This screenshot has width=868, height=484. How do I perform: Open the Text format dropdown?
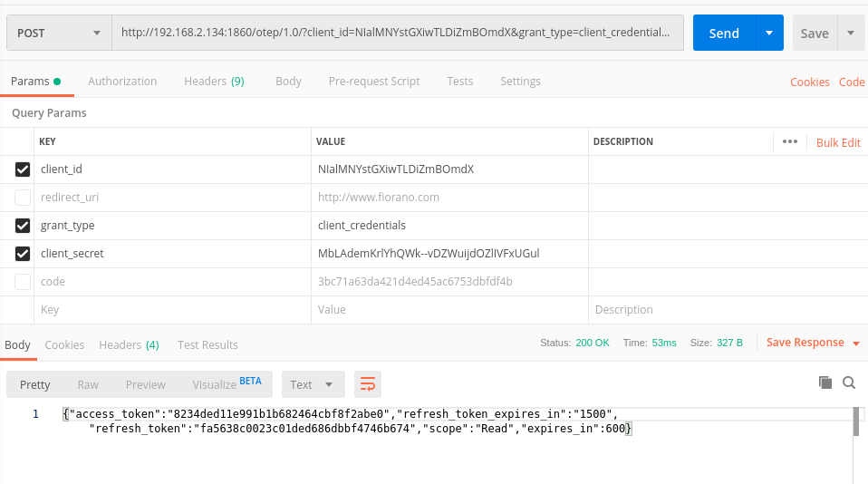point(313,384)
